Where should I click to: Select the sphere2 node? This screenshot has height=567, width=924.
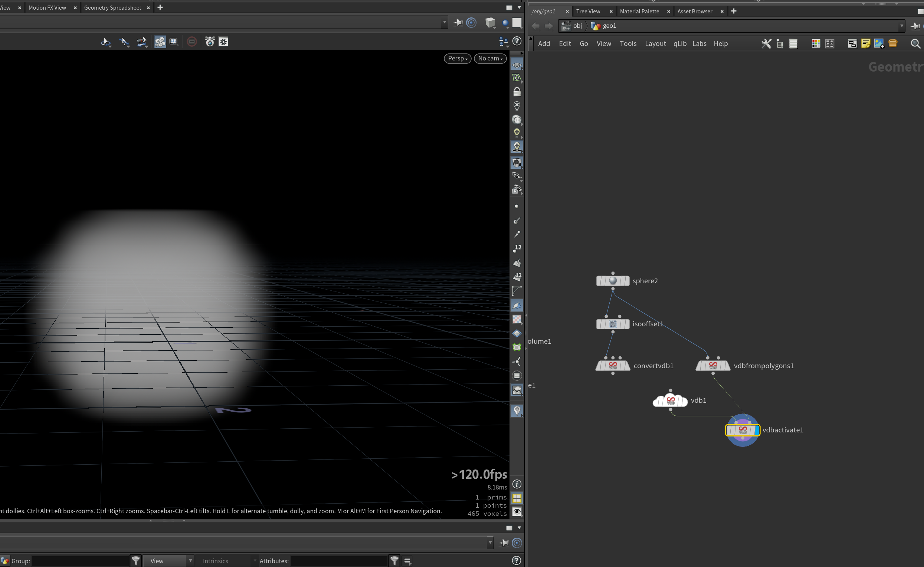613,281
